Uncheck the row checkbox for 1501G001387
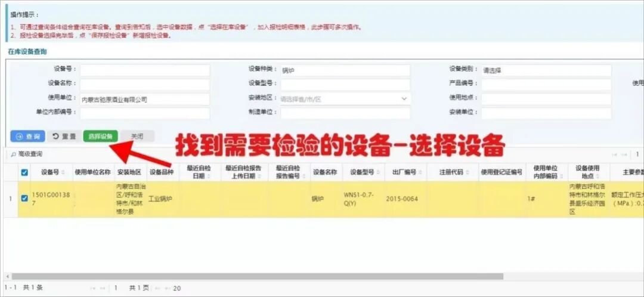The image size is (644, 297). 24,199
